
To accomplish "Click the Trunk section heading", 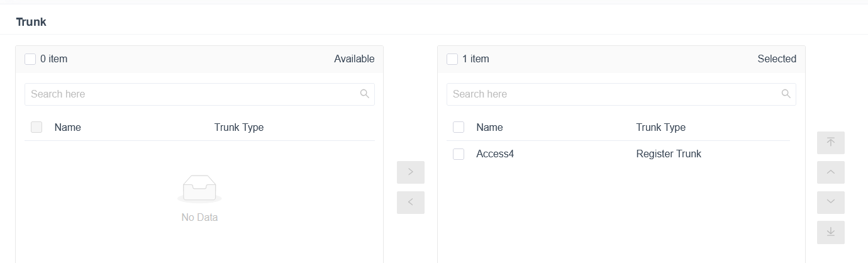I will [31, 22].
